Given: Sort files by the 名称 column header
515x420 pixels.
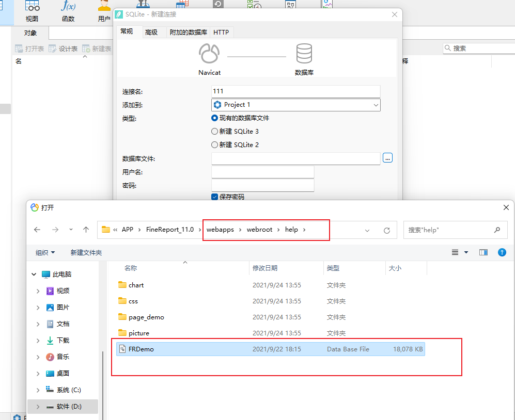Looking at the screenshot, I should (x=131, y=268).
